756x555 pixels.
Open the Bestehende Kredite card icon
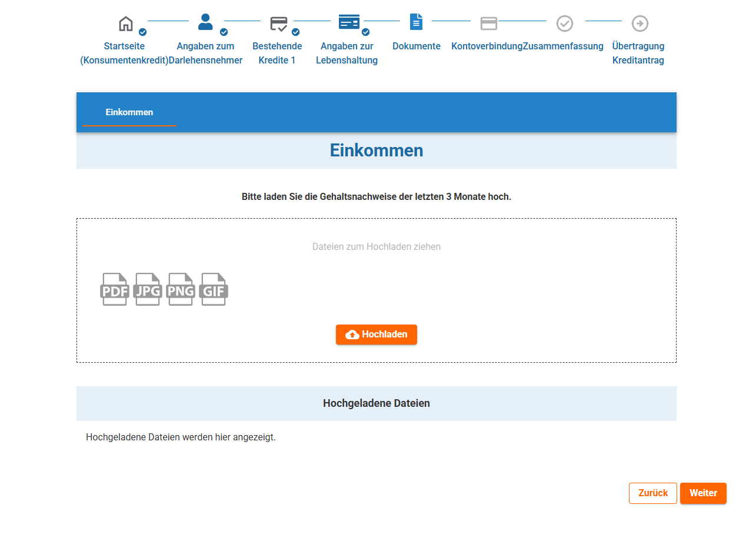pos(278,24)
